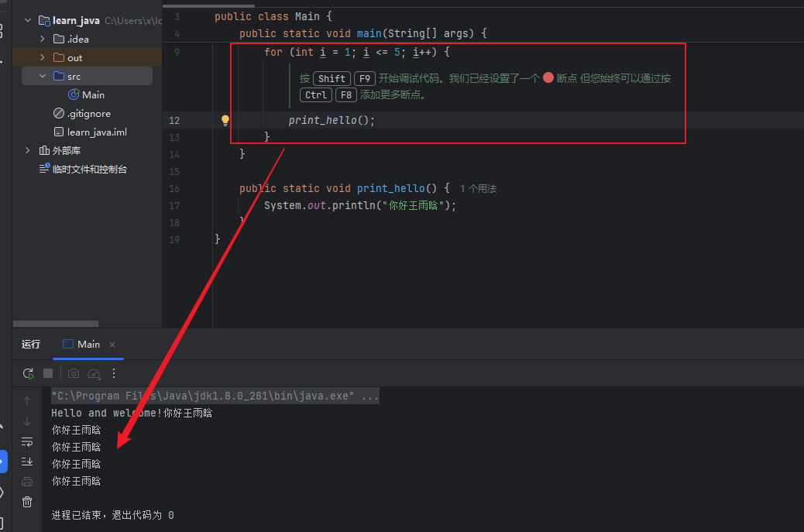Expand the out folder chevron

coord(43,57)
